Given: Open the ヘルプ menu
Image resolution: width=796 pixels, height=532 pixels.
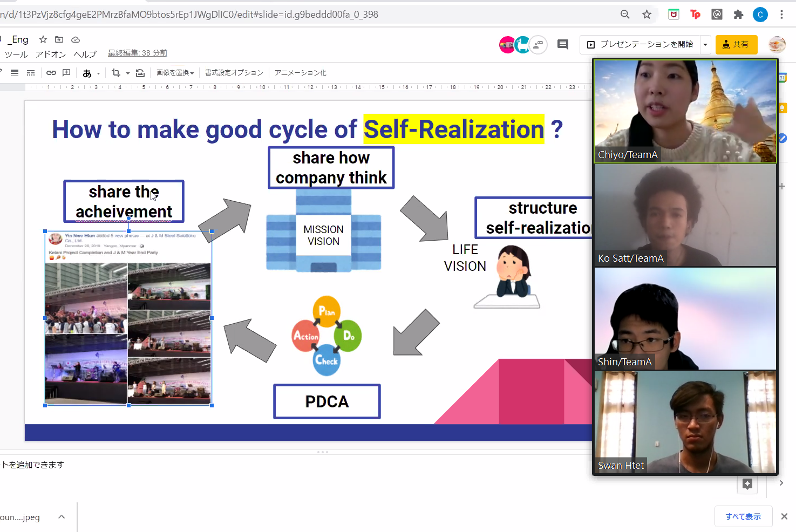Looking at the screenshot, I should [x=85, y=54].
